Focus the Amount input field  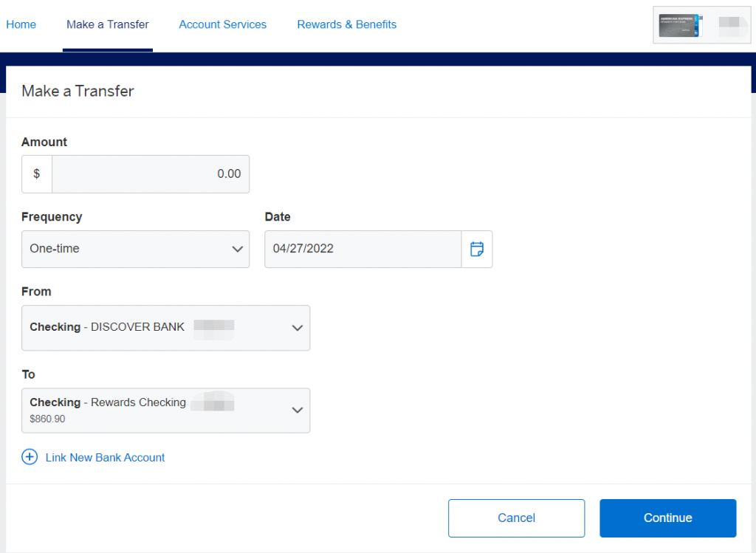click(151, 174)
